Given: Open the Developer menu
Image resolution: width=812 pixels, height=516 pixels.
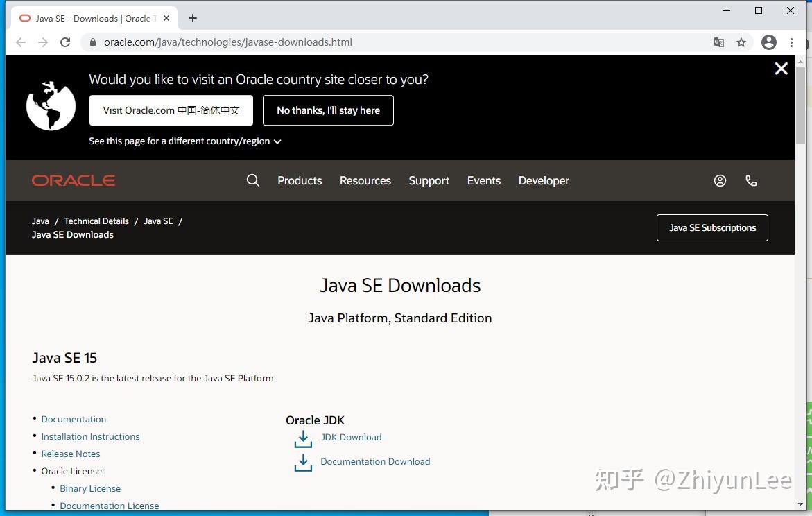Looking at the screenshot, I should pyautogui.click(x=544, y=181).
